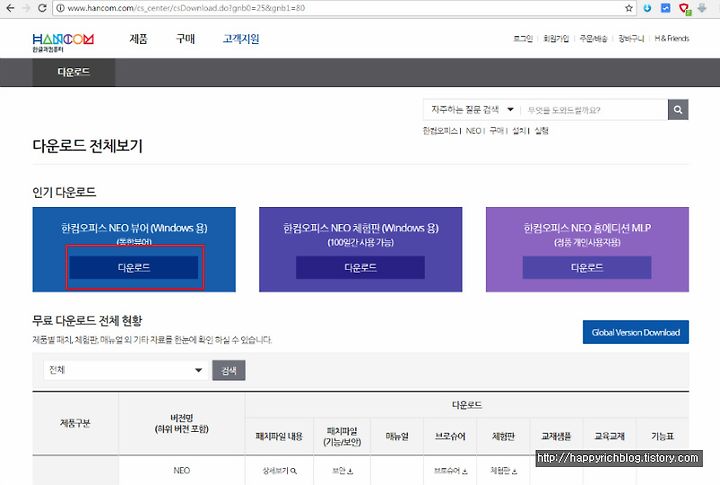
Task: Open the 제품 menu
Action: pos(138,39)
